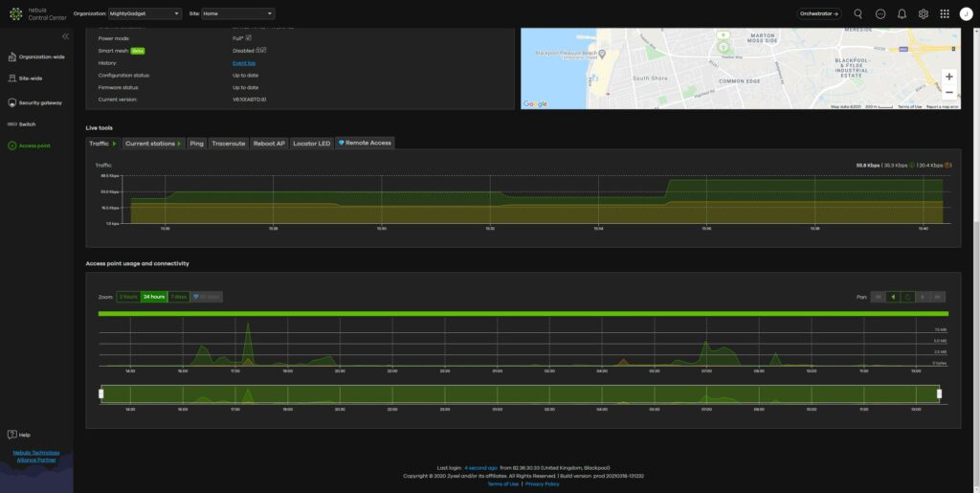
Task: Switch to the Ping tab
Action: click(196, 144)
